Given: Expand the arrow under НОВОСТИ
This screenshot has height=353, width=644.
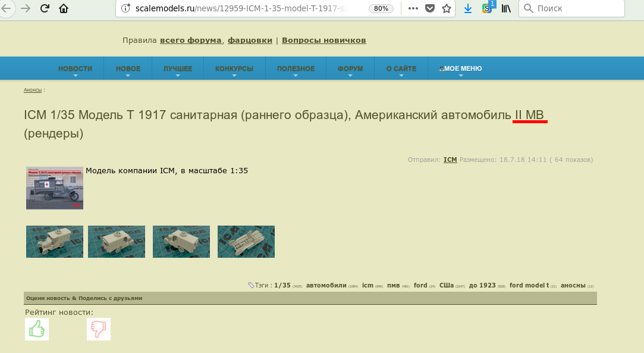Looking at the screenshot, I should click(x=75, y=76).
